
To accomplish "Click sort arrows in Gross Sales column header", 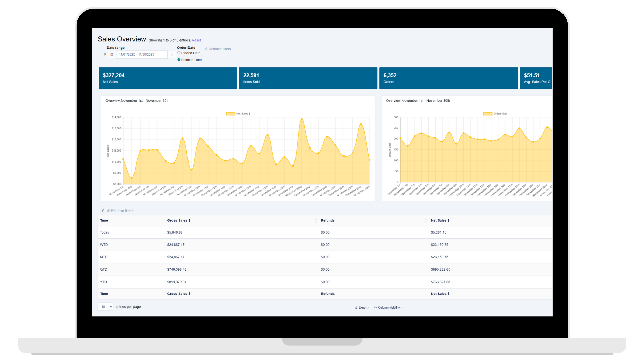I will click(315, 220).
